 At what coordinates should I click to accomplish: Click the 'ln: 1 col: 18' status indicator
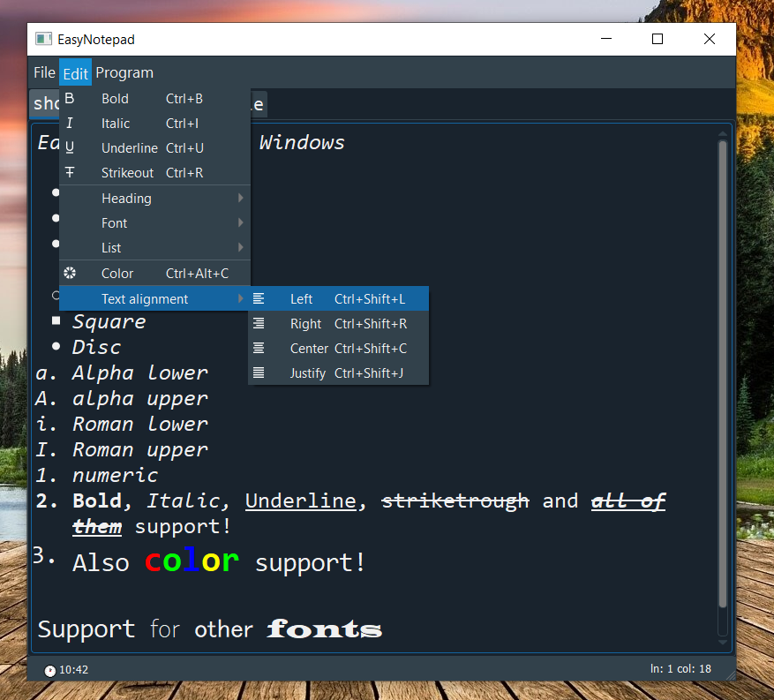click(680, 669)
